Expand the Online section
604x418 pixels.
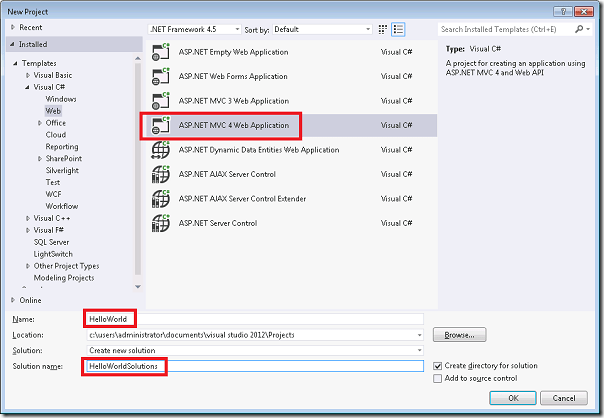(13, 300)
